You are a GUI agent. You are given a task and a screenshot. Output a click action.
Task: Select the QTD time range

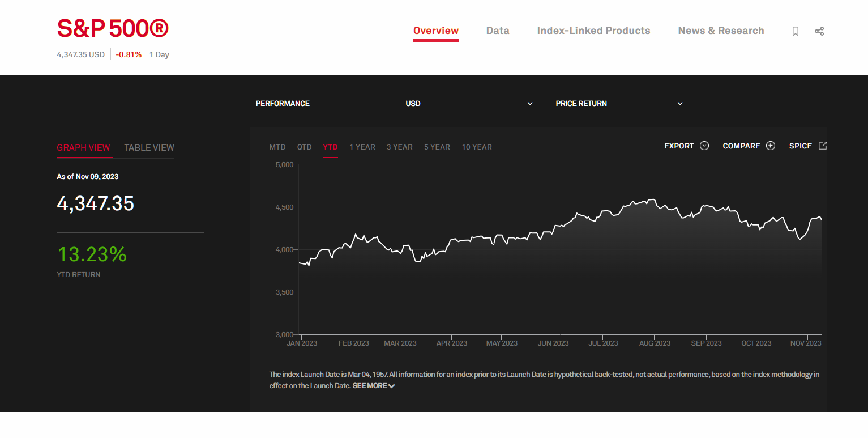305,147
